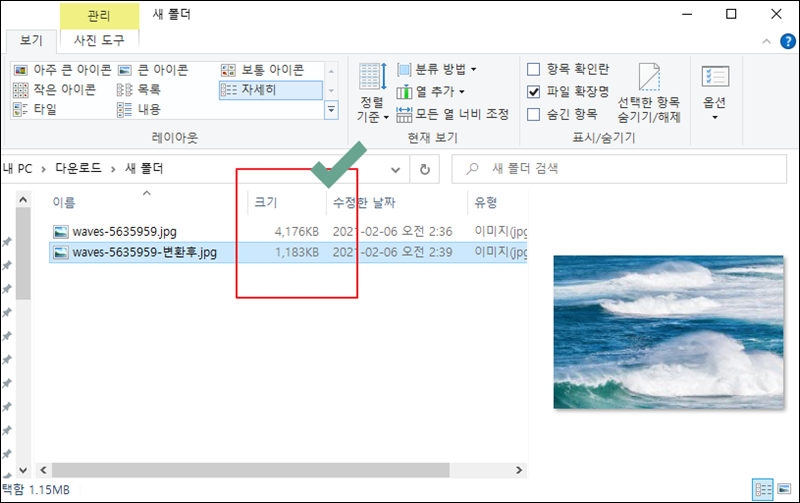Expand the layout gallery more arrow
Viewport: 800px width, 503px height.
[331, 110]
